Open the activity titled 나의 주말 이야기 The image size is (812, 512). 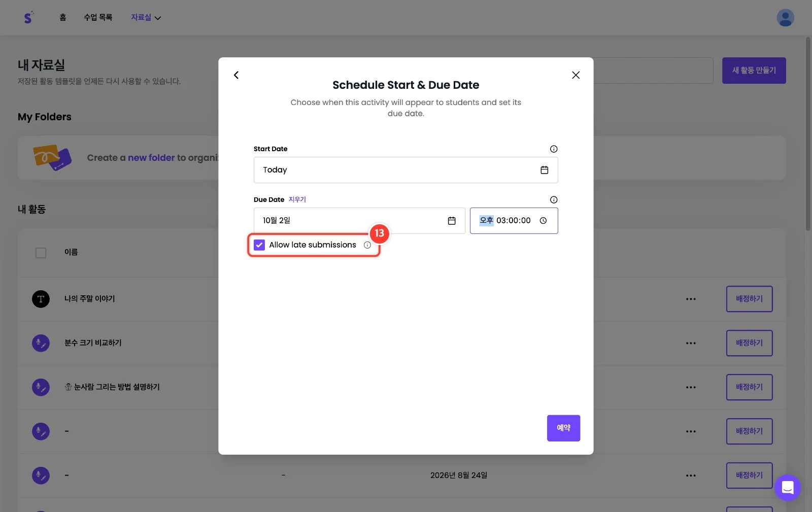click(x=90, y=299)
